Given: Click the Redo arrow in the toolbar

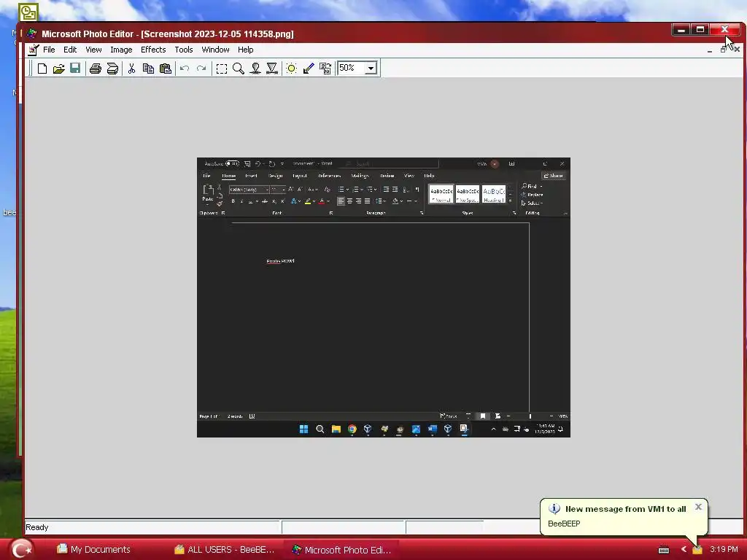Looking at the screenshot, I should (201, 69).
